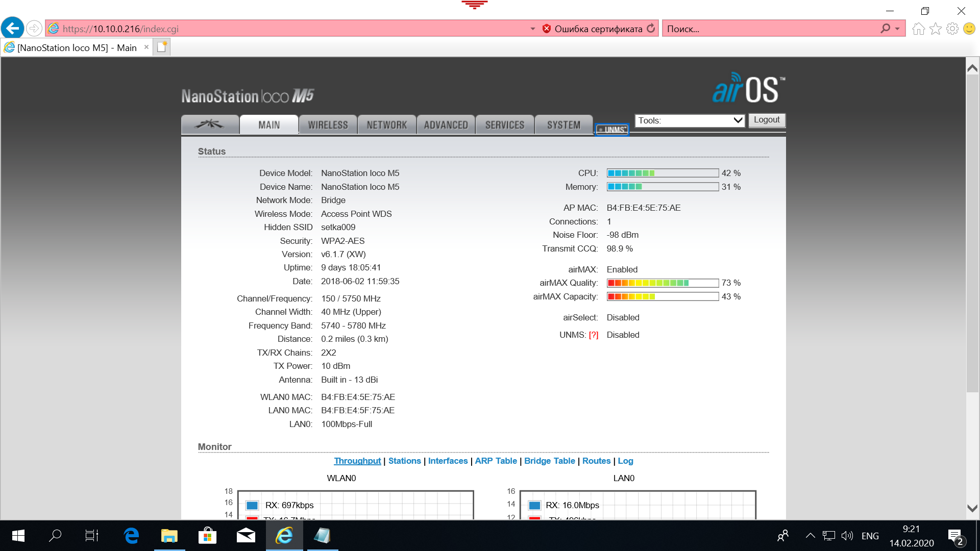This screenshot has height=551, width=980.
Task: Open Mail app from taskbar
Action: click(246, 536)
